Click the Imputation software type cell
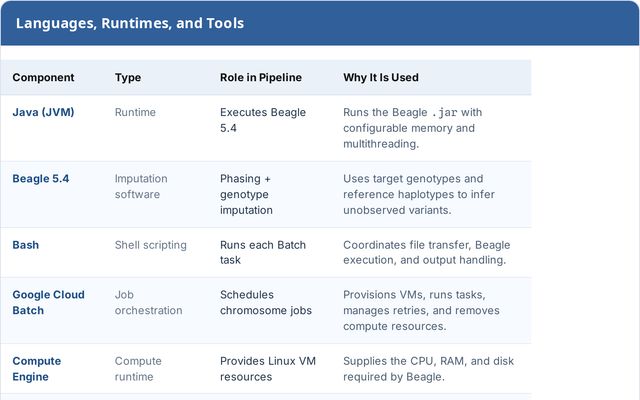Viewport: 640px width, 400px height. (x=141, y=187)
